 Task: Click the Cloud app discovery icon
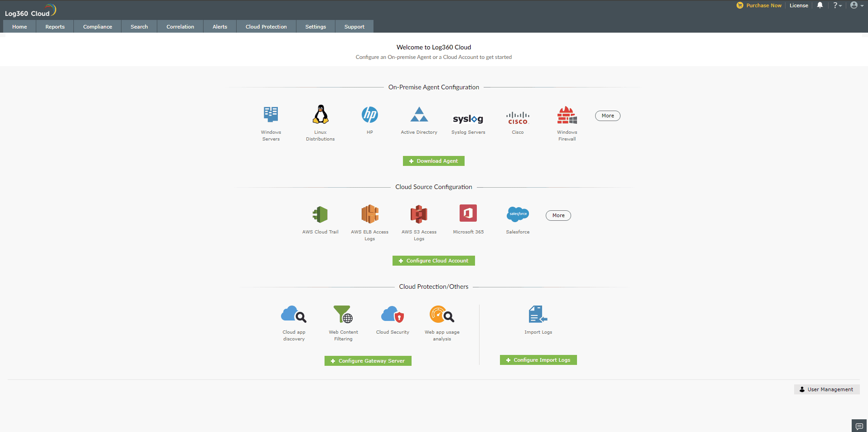[294, 314]
